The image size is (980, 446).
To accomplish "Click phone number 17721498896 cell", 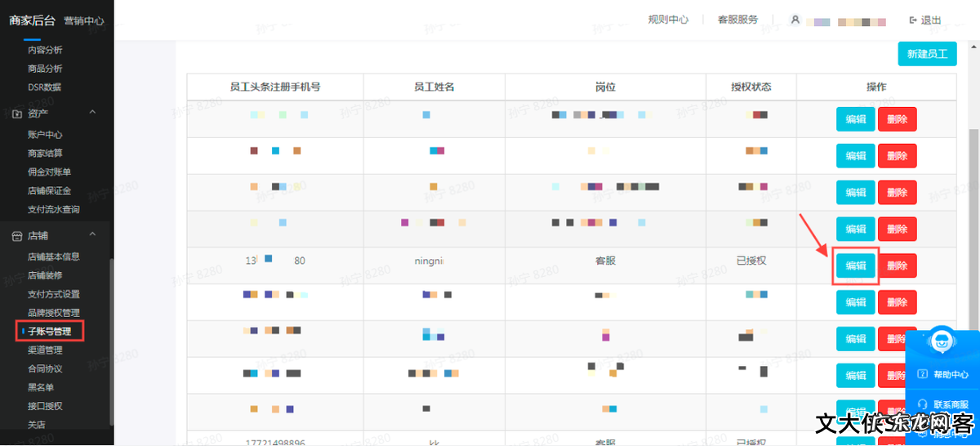I will [275, 441].
